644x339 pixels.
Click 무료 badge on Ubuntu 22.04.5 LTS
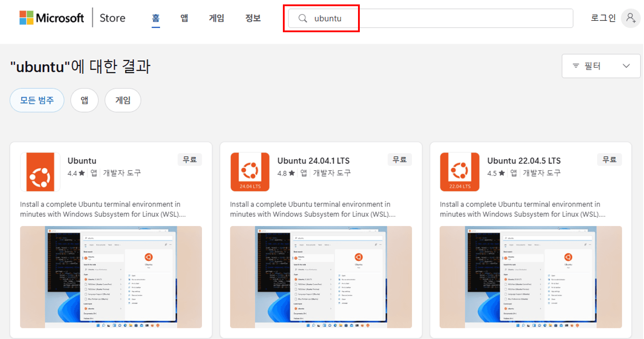click(610, 160)
